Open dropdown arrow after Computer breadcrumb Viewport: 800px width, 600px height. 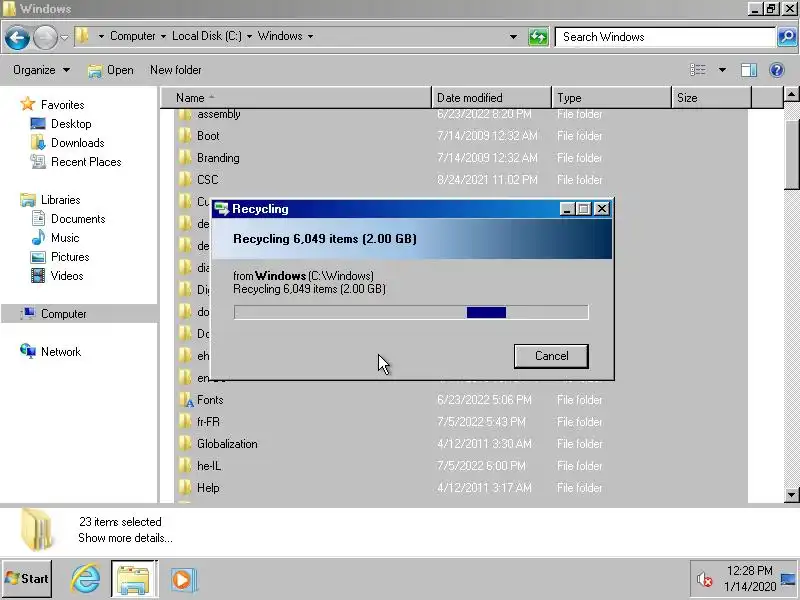[x=163, y=36]
